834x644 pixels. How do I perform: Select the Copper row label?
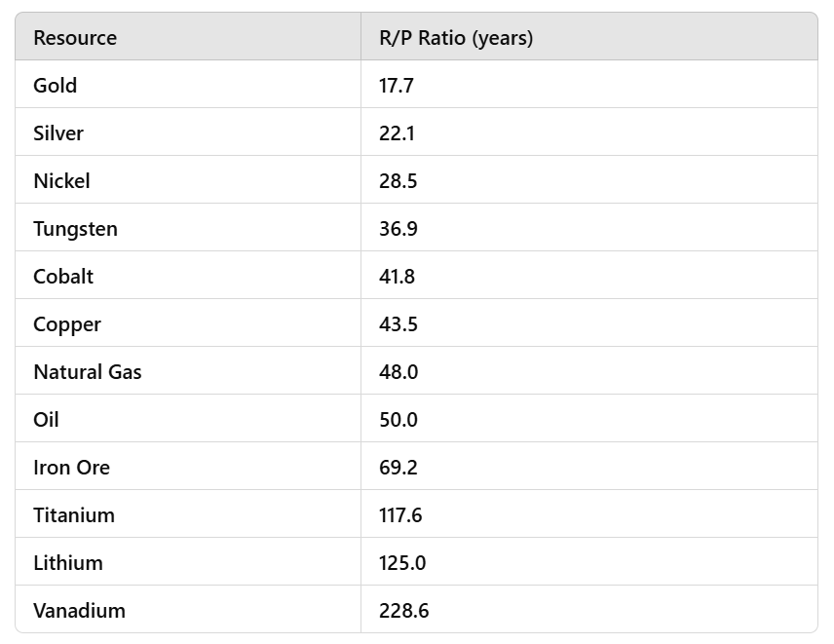point(67,324)
